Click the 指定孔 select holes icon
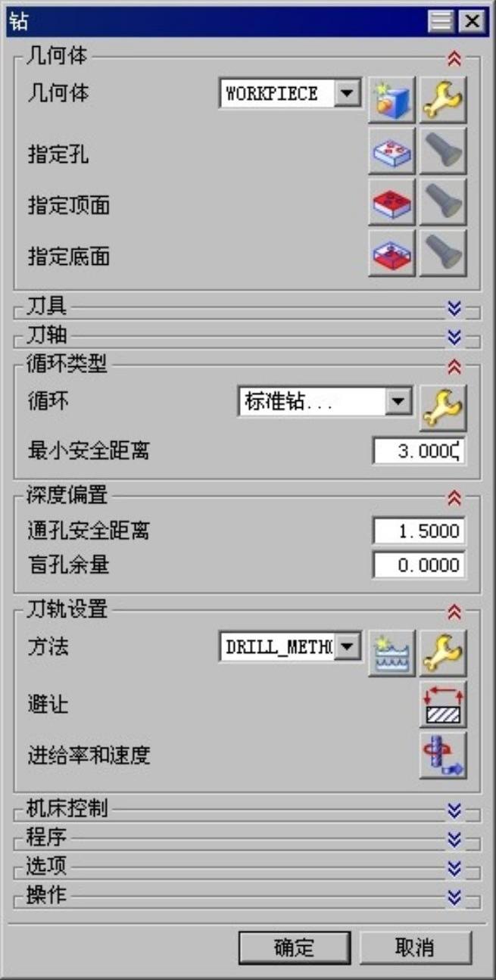496x980 pixels. pos(392,151)
